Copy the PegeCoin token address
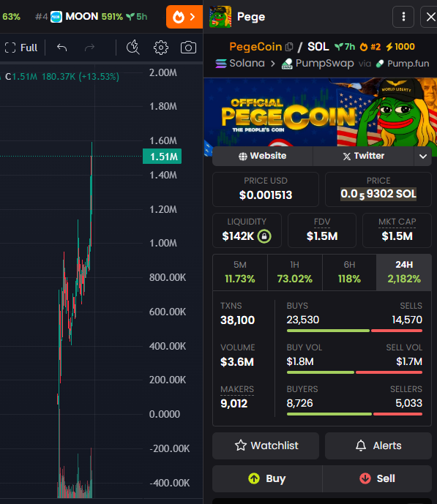Screen dimensions: 437x504 pyautogui.click(x=289, y=47)
